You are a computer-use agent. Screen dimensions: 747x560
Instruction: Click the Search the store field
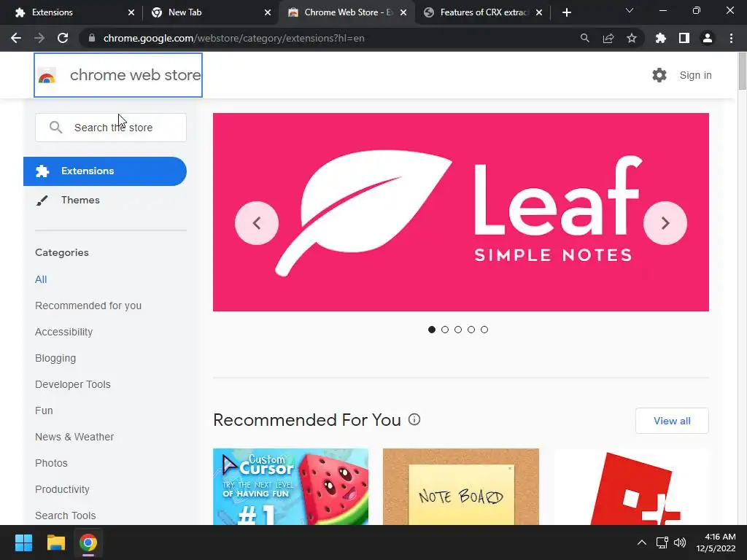(x=111, y=127)
